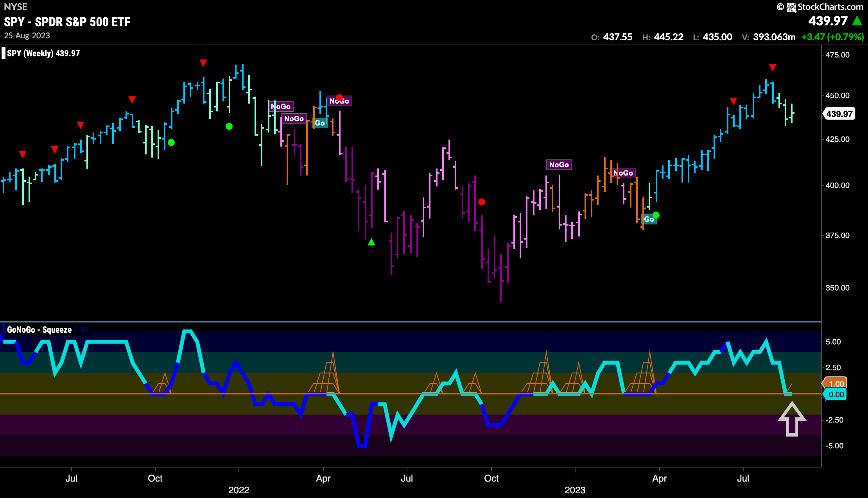Click the red triangle above the September 2021 bars
The width and height of the screenshot is (868, 498).
coord(132,100)
